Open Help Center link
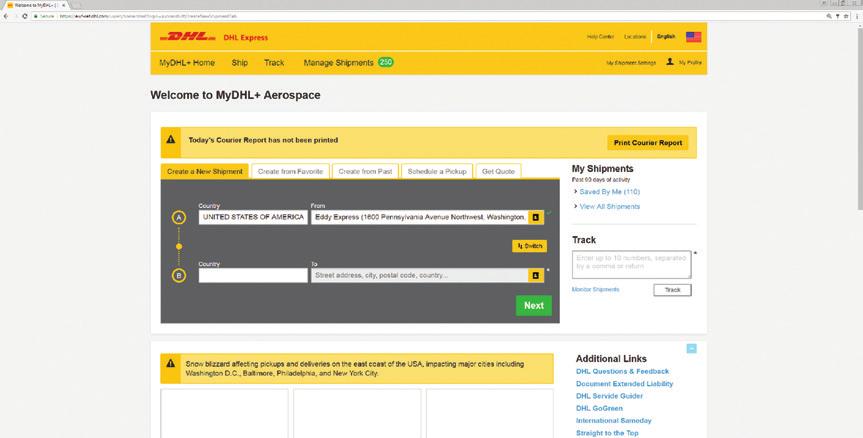The height and width of the screenshot is (438, 863). pyautogui.click(x=600, y=37)
